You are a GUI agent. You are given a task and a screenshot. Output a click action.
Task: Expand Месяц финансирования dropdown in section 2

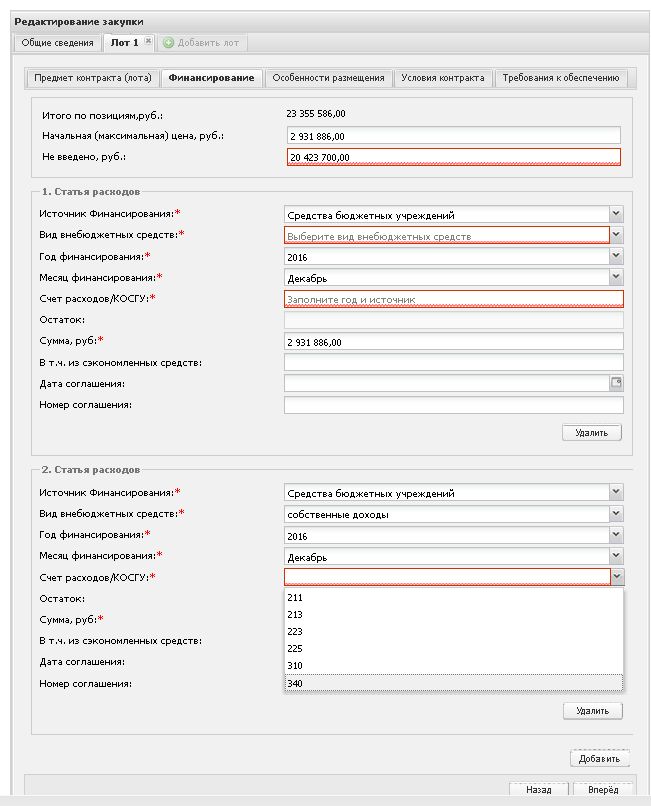(x=616, y=556)
